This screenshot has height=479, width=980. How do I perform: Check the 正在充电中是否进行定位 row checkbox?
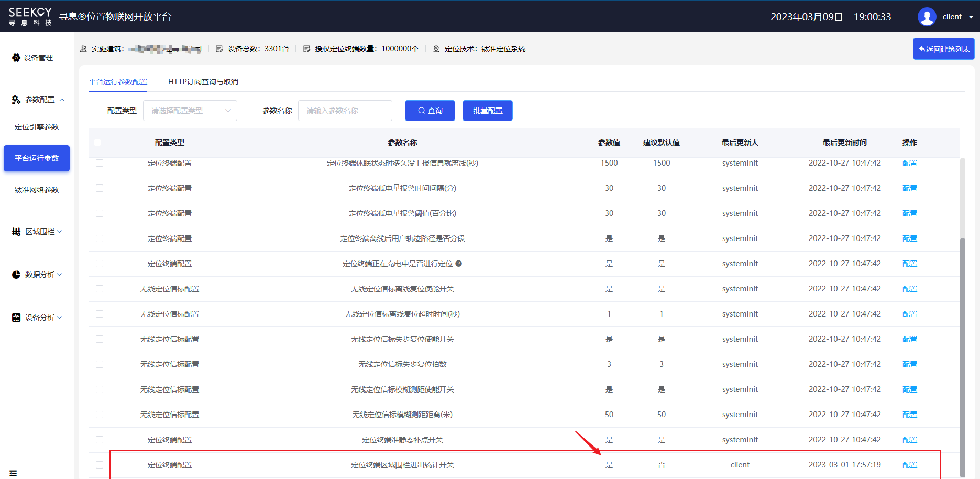pyautogui.click(x=100, y=264)
